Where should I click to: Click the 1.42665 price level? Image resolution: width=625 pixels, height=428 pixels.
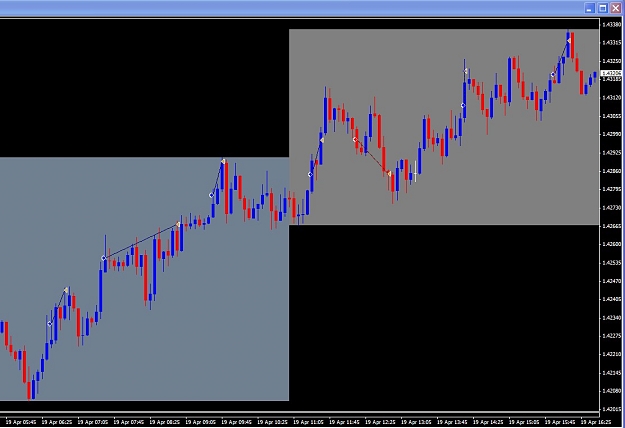[x=611, y=226]
